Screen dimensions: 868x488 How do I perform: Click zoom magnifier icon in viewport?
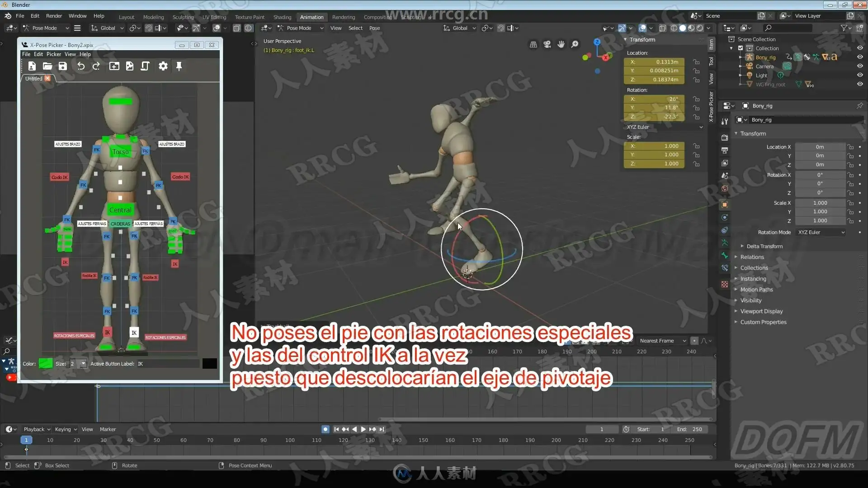coord(575,44)
